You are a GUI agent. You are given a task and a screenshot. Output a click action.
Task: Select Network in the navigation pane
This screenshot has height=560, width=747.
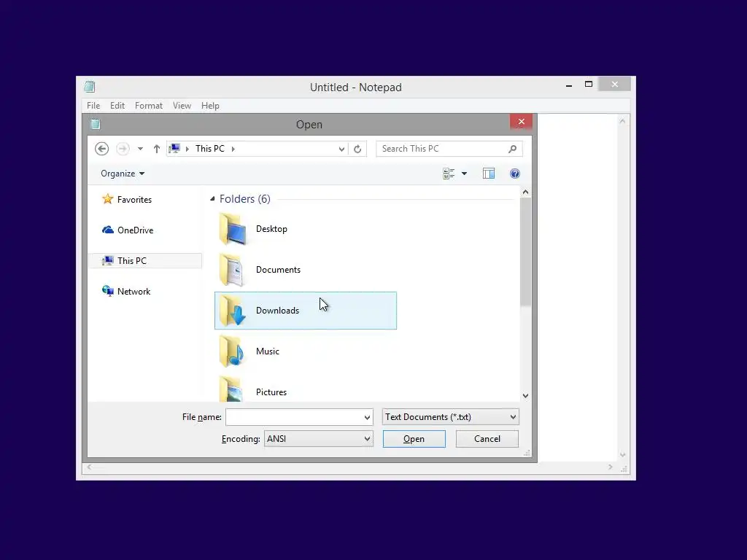tap(134, 292)
